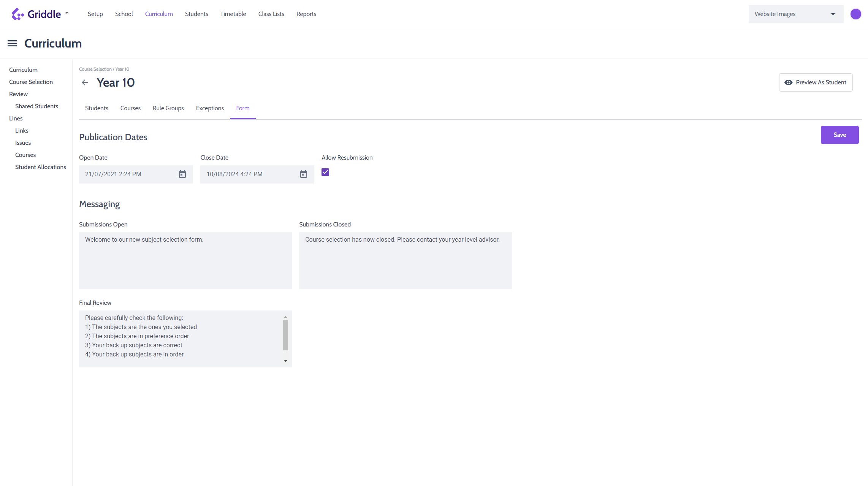868x486 pixels.
Task: Click the Final Review scroll-down arrow
Action: (285, 361)
